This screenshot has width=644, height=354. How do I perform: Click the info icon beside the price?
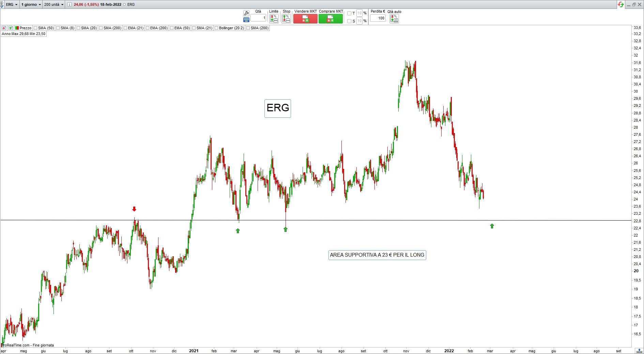pyautogui.click(x=70, y=4)
